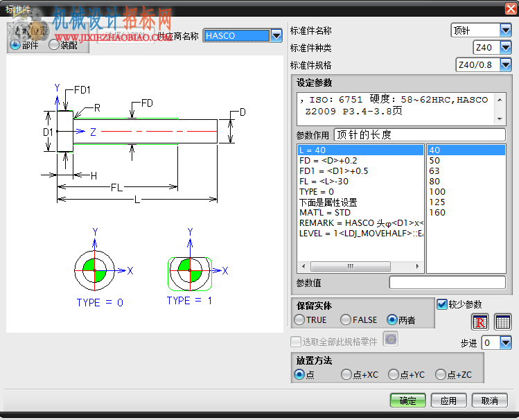Pick length value 63 in list
Viewport: 519px width, 420px height.
click(466, 170)
